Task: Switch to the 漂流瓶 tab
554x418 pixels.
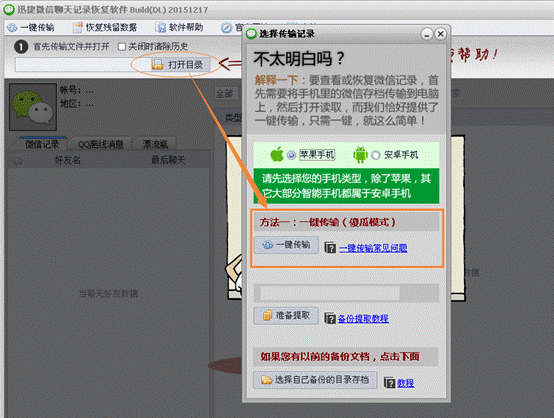Action: (155, 144)
